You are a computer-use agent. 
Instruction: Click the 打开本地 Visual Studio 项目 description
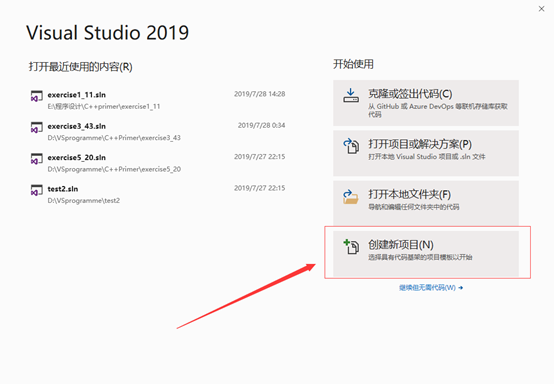point(427,156)
